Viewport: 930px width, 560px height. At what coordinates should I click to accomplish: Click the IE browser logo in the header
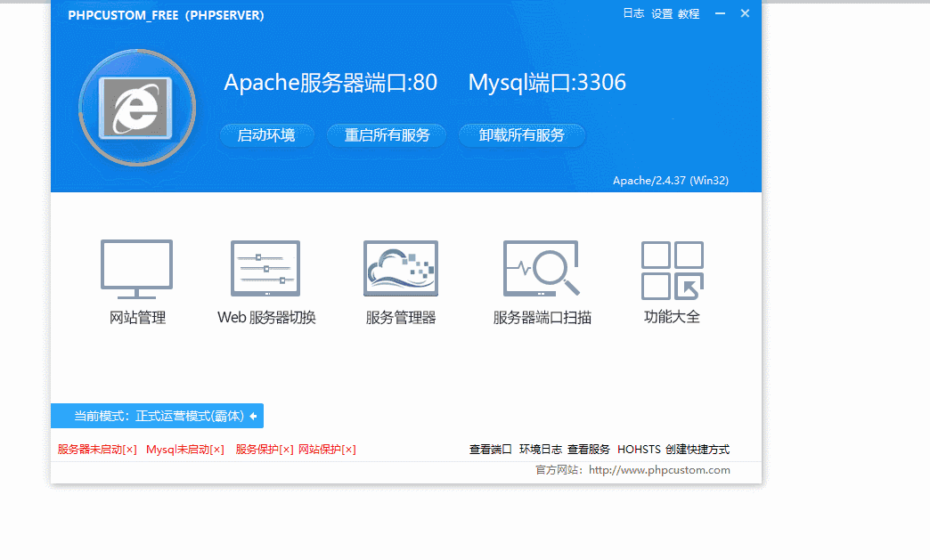[136, 106]
